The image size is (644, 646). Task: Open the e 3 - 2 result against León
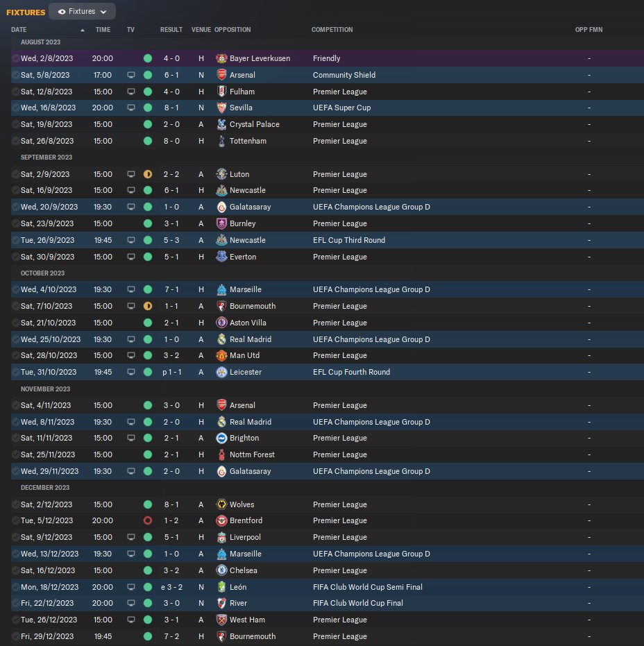tap(171, 587)
